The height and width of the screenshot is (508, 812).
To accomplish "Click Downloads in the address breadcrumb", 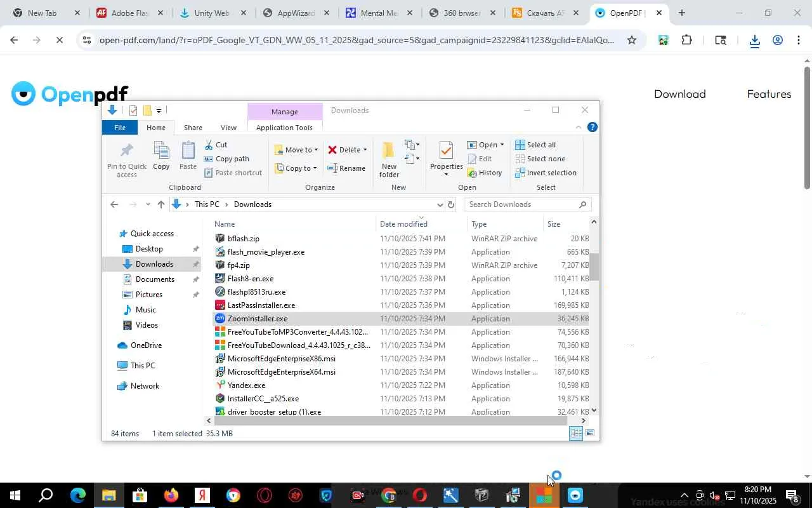I will point(252,204).
